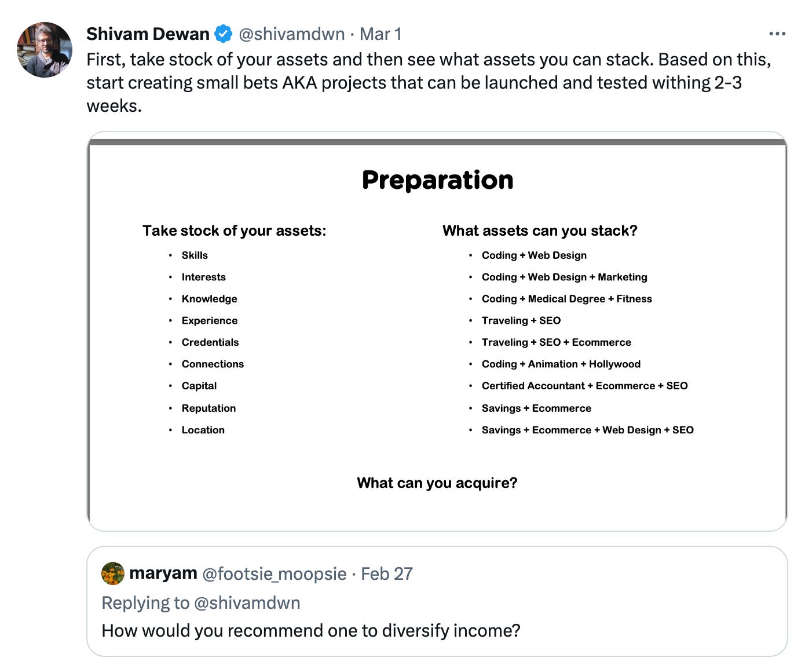
Task: Open quoted tweet about diversifying income
Action: pos(437,601)
